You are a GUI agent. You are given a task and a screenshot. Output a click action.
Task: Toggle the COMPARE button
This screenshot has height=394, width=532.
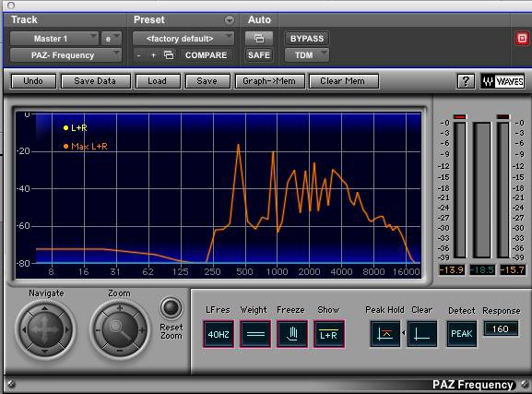pos(206,55)
